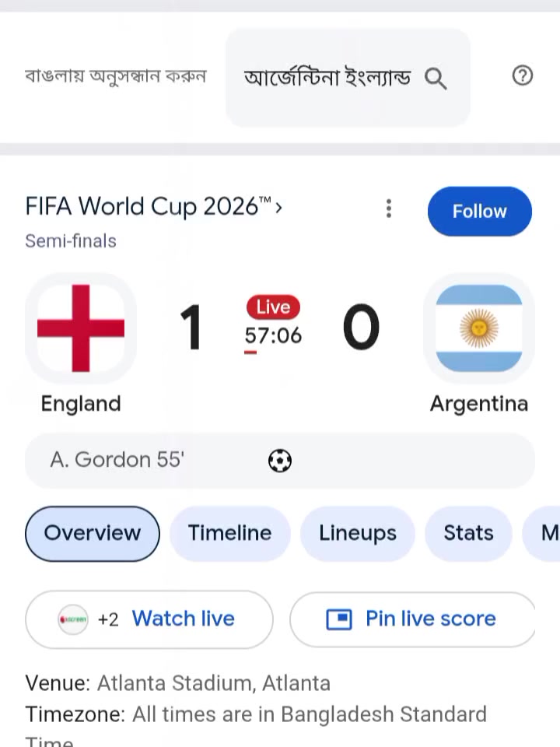Tap the Bengali search query field
The image size is (560, 747).
pos(348,78)
